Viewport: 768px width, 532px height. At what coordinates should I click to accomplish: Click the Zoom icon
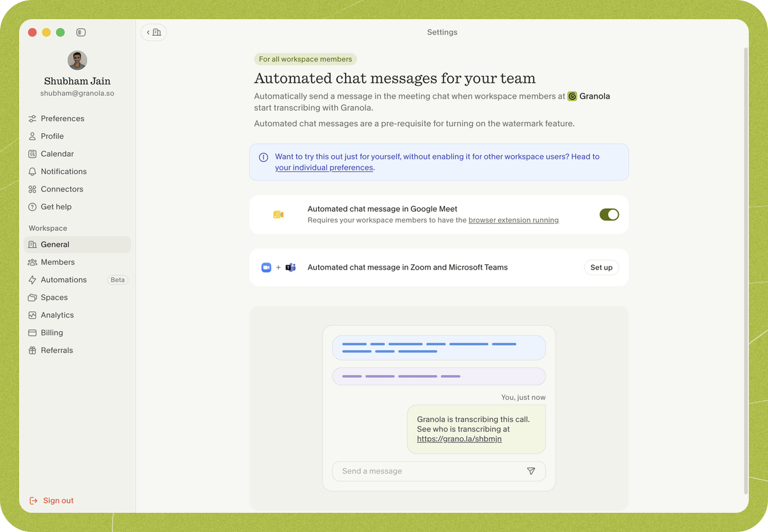[x=266, y=268]
